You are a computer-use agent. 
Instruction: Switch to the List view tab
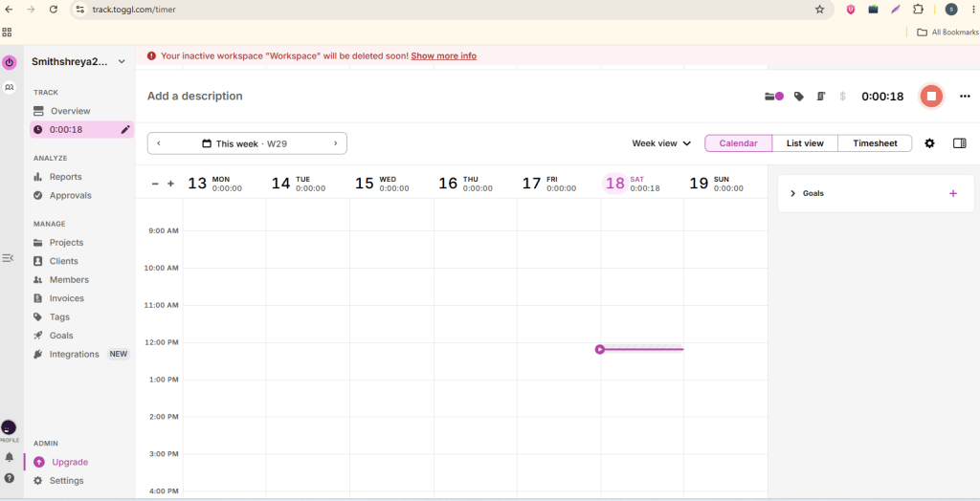tap(805, 143)
